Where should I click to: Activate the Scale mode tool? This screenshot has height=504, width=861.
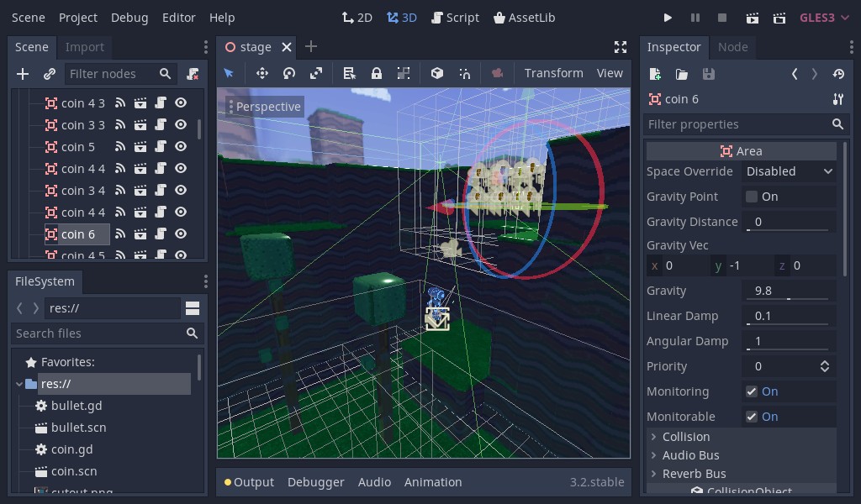[316, 73]
